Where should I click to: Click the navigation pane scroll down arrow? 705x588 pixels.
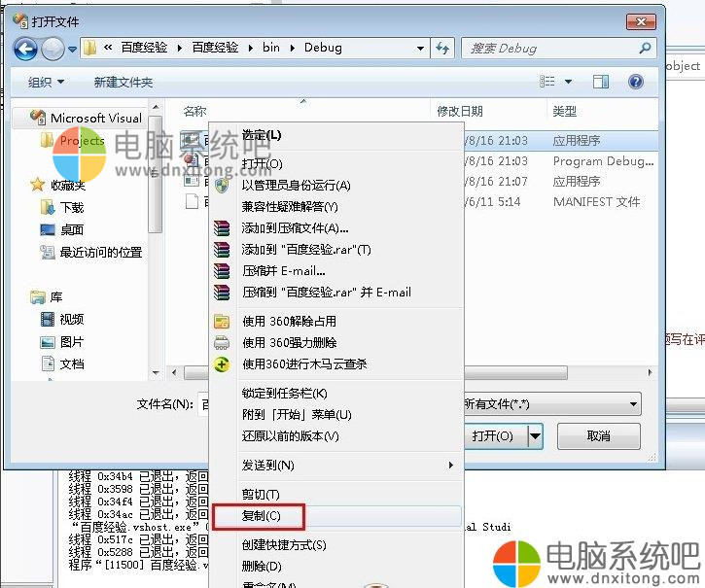156,372
